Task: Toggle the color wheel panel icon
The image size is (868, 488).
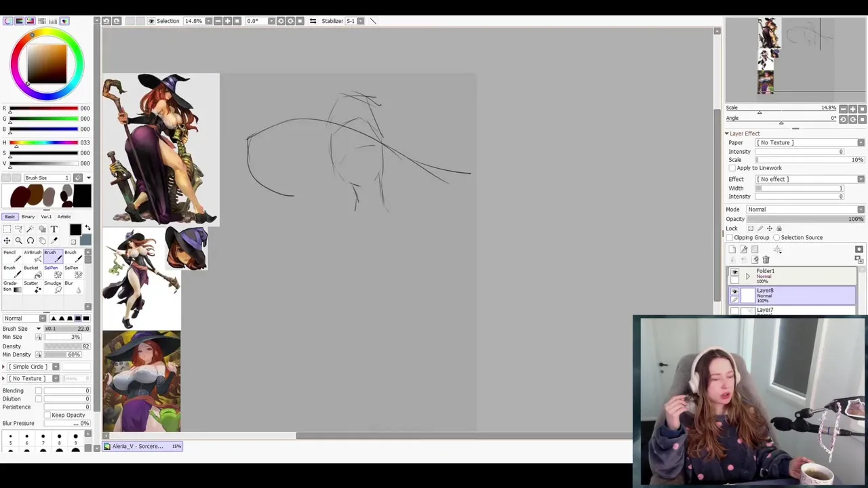Action: click(x=7, y=21)
